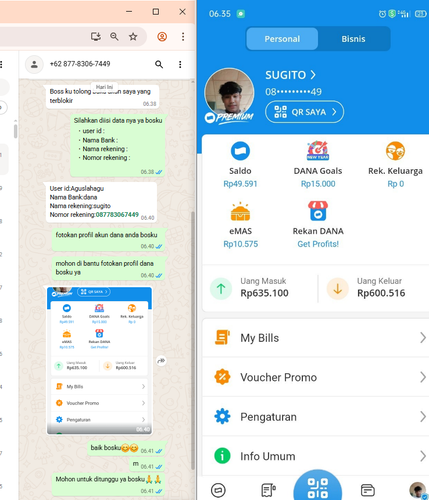Open activity history icon in bottom bar
The width and height of the screenshot is (429, 500).
(x=268, y=490)
